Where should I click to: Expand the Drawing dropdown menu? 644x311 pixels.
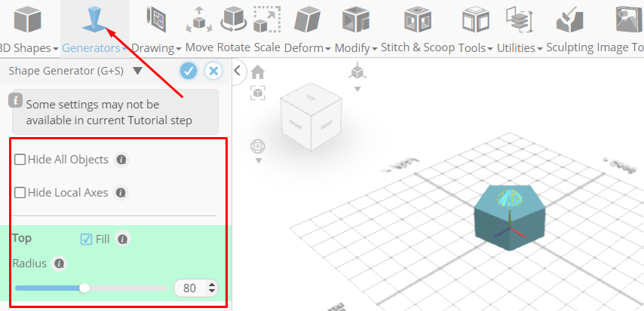(x=178, y=49)
